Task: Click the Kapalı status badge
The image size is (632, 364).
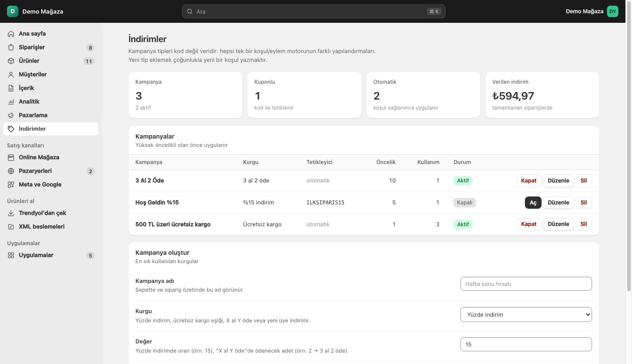Action: coord(465,203)
